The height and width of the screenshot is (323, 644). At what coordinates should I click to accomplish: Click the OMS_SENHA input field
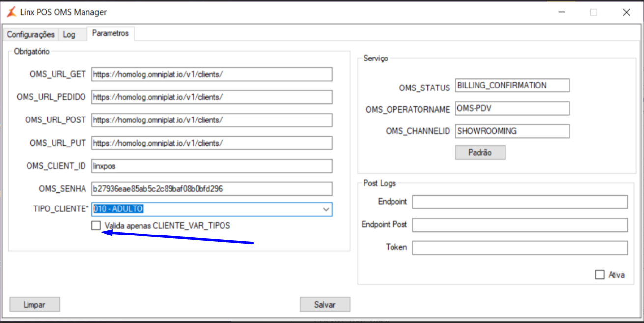click(211, 189)
